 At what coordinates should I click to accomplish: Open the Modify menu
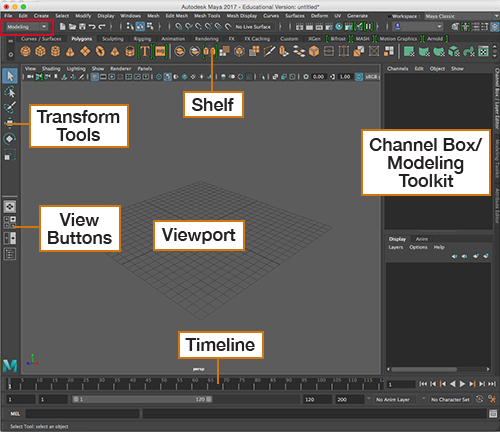[83, 16]
